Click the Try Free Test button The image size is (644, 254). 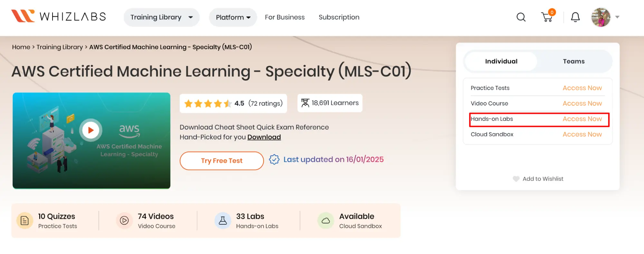pyautogui.click(x=222, y=161)
